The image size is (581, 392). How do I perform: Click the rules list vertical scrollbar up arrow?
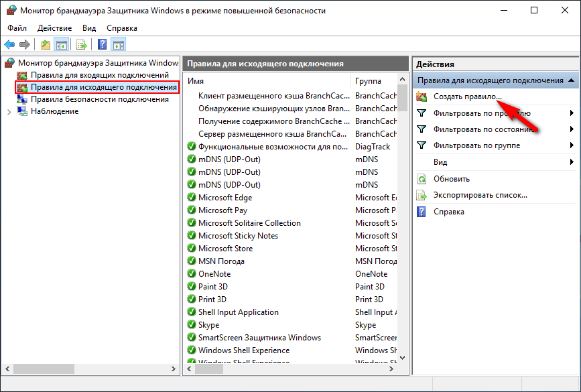click(x=402, y=79)
